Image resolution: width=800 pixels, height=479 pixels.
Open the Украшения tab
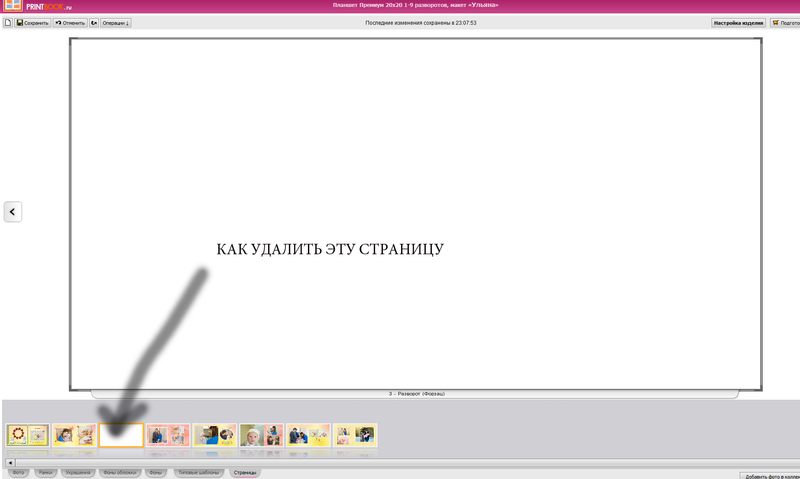coord(77,471)
